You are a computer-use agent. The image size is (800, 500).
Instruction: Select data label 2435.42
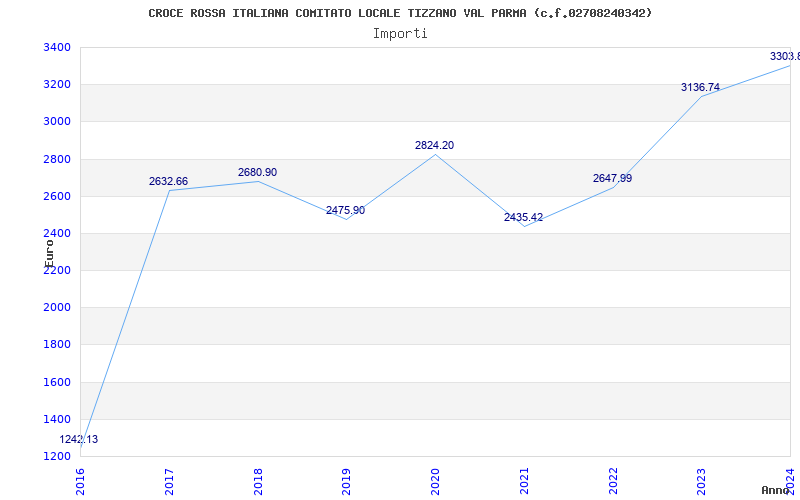point(523,217)
